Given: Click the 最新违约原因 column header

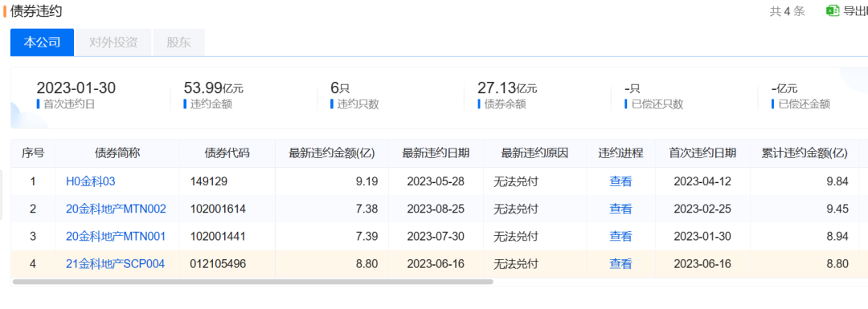Looking at the screenshot, I should (534, 153).
